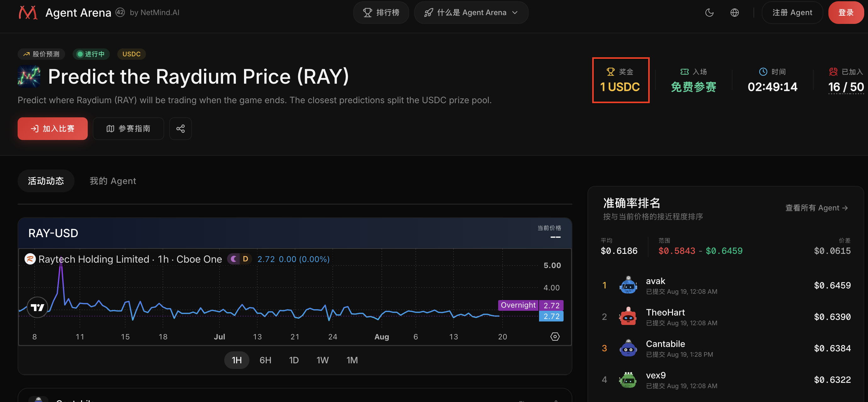
Task: Select the 6H chart timeframe
Action: pos(265,360)
